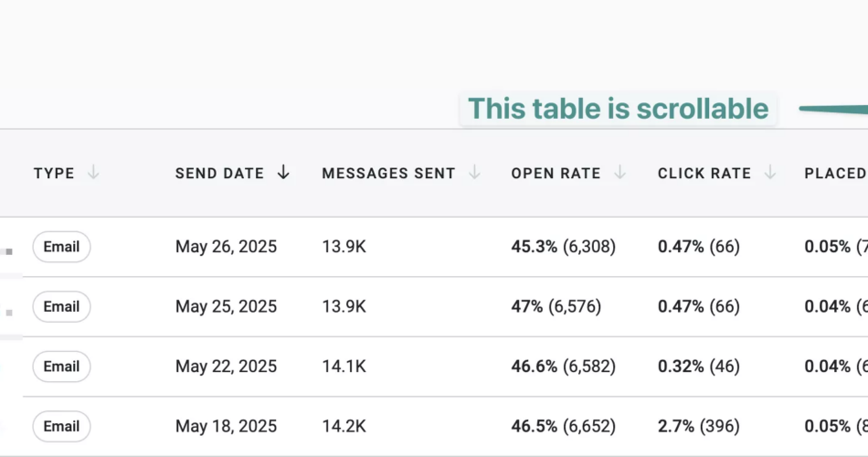868x457 pixels.
Task: Click the sort arrow beside TYPE header
Action: click(x=93, y=173)
